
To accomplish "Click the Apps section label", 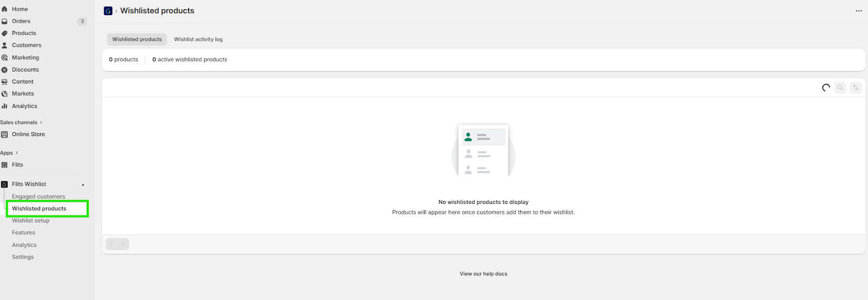I will point(7,153).
